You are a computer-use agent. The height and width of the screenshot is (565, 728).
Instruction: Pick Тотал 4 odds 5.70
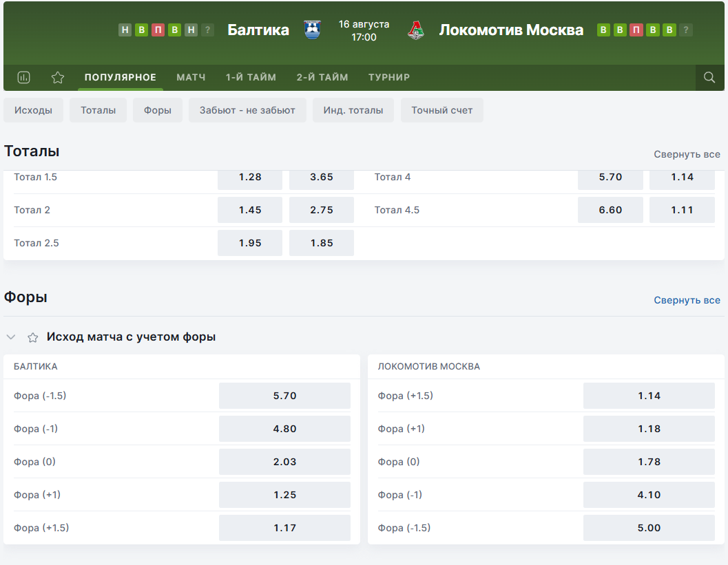point(610,179)
